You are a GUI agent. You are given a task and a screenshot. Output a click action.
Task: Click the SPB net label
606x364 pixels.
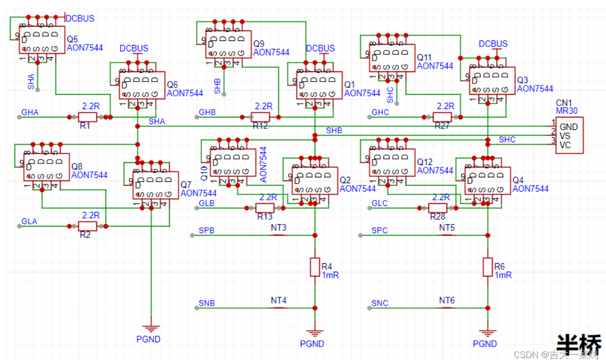206,231
